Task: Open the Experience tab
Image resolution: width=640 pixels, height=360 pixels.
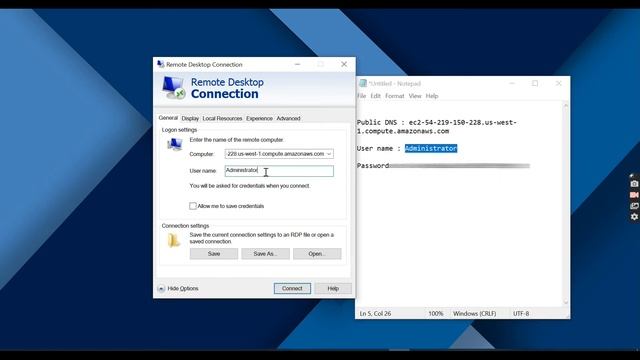Action: pos(259,118)
